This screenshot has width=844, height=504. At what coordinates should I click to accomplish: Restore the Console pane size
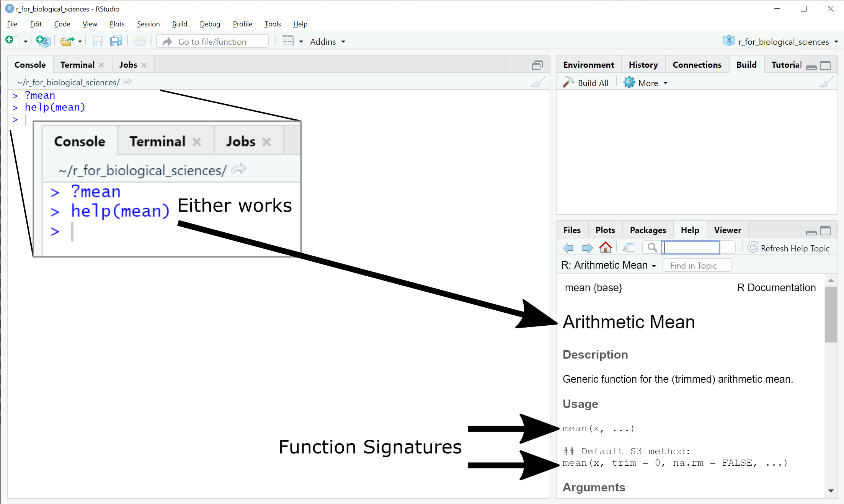(537, 65)
